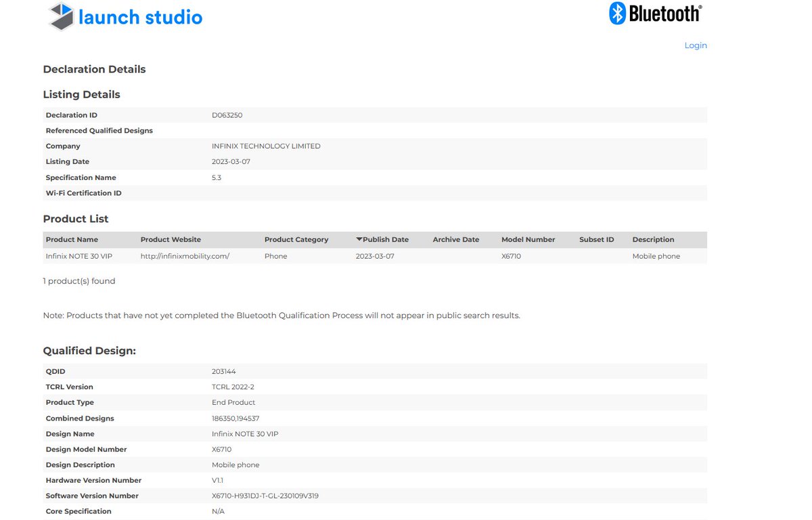Click the Model Number column header
The height and width of the screenshot is (520, 812).
(528, 239)
